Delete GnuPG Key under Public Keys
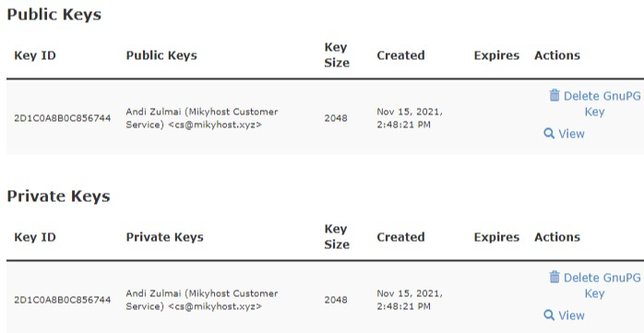Screen dimensions: 644x333 click(x=595, y=104)
